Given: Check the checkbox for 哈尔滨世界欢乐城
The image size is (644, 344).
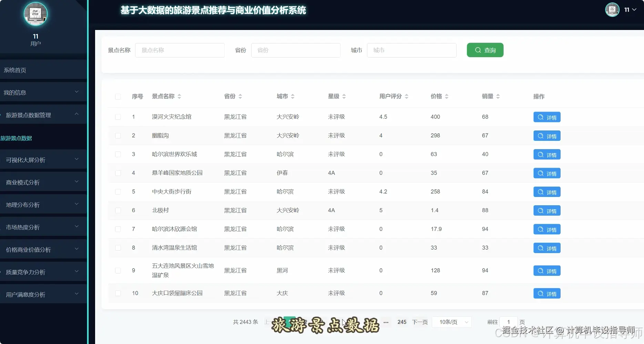Looking at the screenshot, I should pyautogui.click(x=118, y=154).
